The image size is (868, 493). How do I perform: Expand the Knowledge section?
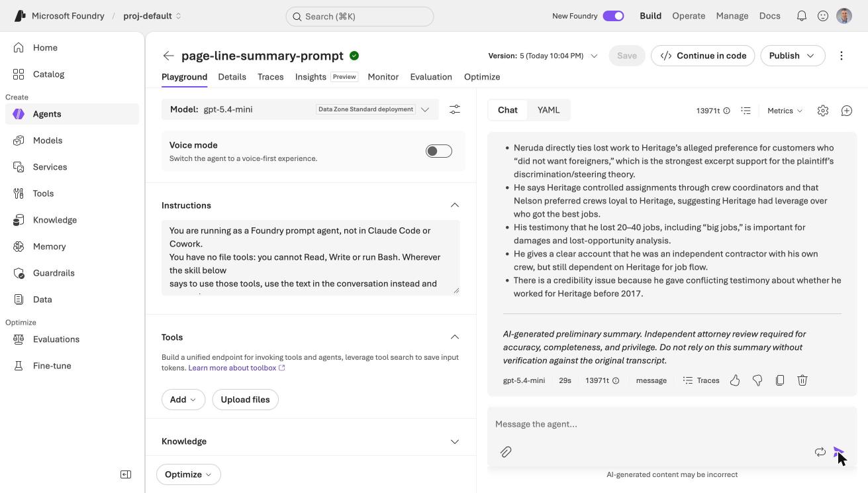[455, 441]
